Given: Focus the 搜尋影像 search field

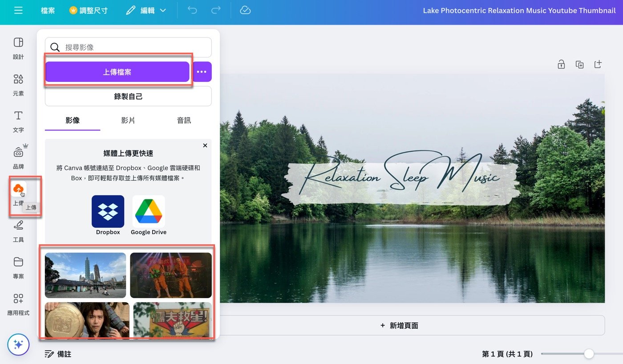Looking at the screenshot, I should pos(128,47).
